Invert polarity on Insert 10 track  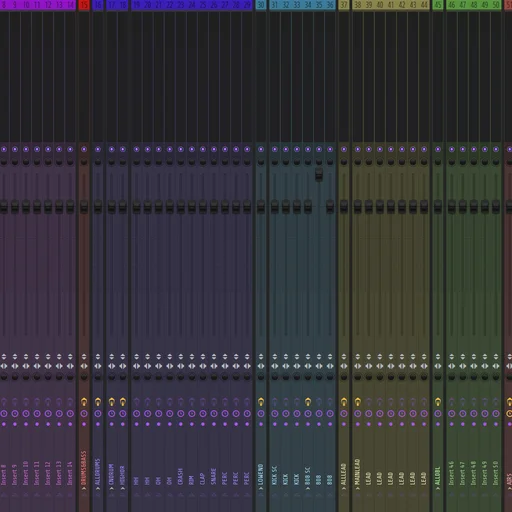26,357
